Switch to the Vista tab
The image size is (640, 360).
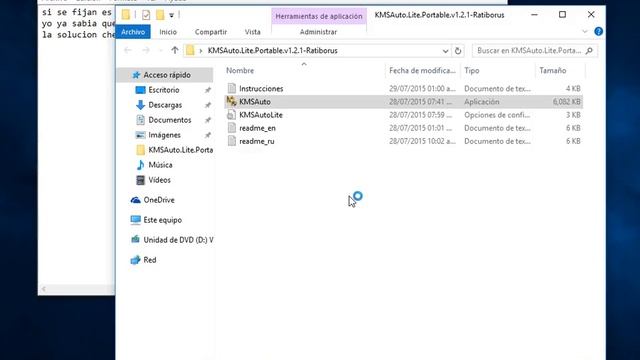tap(252, 32)
